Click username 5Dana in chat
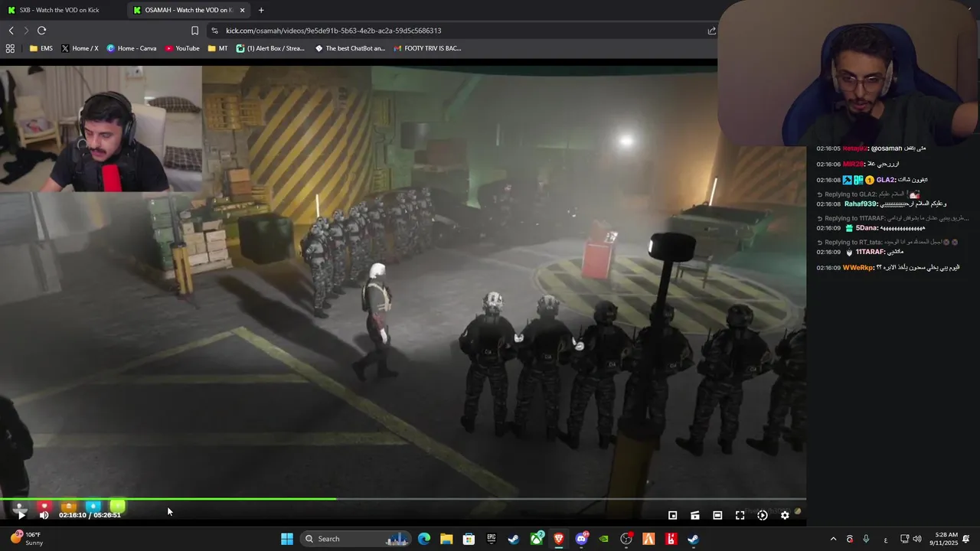This screenshot has width=980, height=551. (867, 228)
